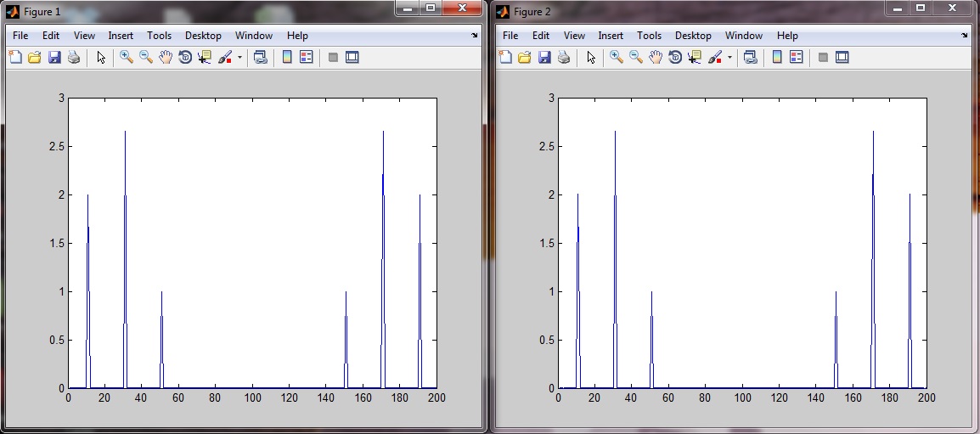Viewport: 980px width, 434px height.
Task: Click the MATLAB logo icon in Figure 1 title bar
Action: click(13, 12)
